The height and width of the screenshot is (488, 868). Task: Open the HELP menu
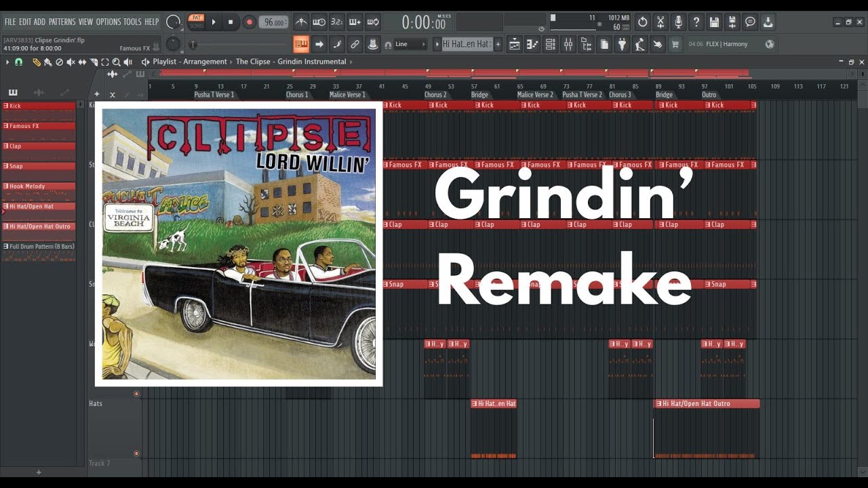point(151,22)
